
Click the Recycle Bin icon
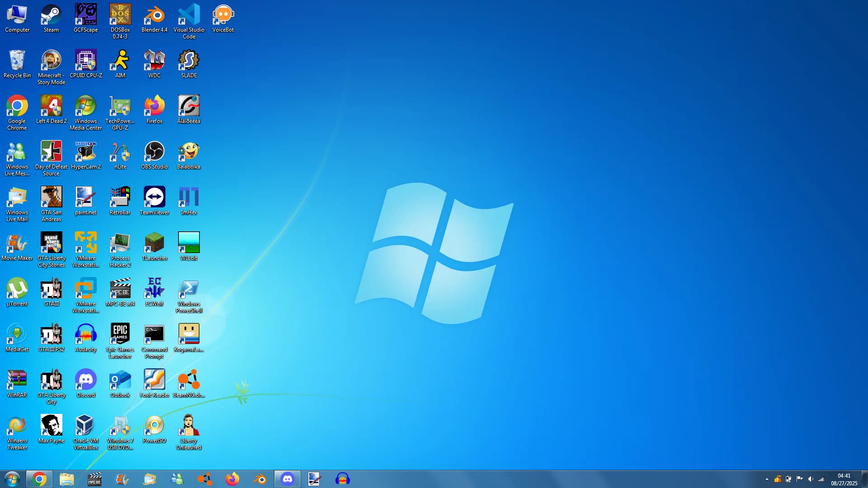coord(17,61)
